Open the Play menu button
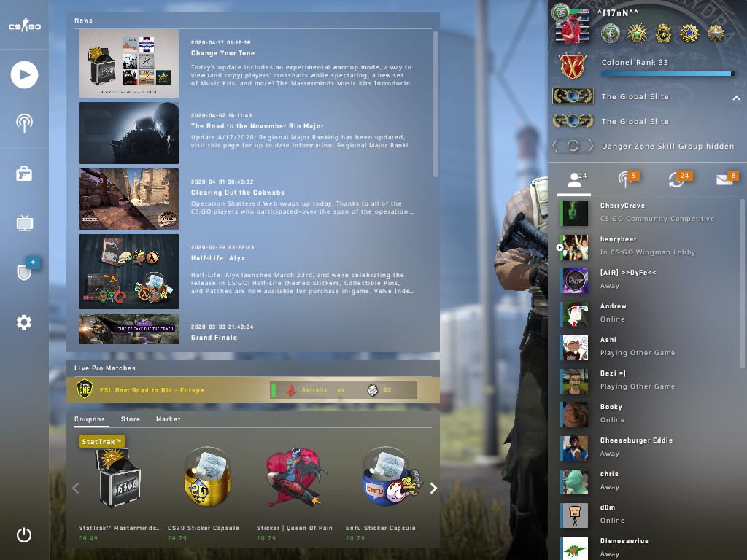747x560 pixels. pos(24,75)
